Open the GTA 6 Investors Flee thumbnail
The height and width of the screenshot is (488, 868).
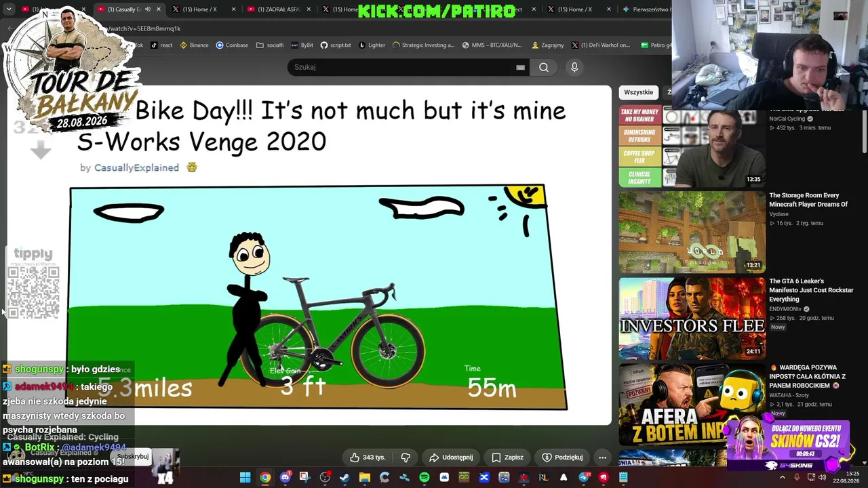(692, 318)
